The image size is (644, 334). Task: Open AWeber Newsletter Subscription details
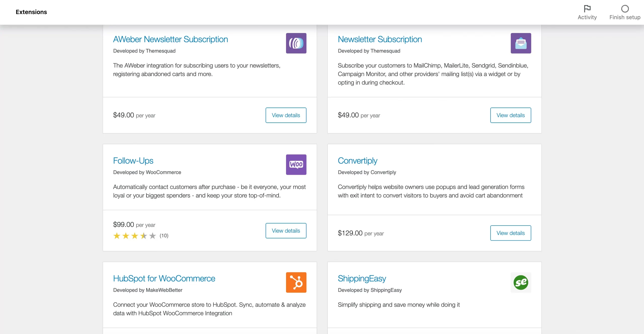pos(286,115)
